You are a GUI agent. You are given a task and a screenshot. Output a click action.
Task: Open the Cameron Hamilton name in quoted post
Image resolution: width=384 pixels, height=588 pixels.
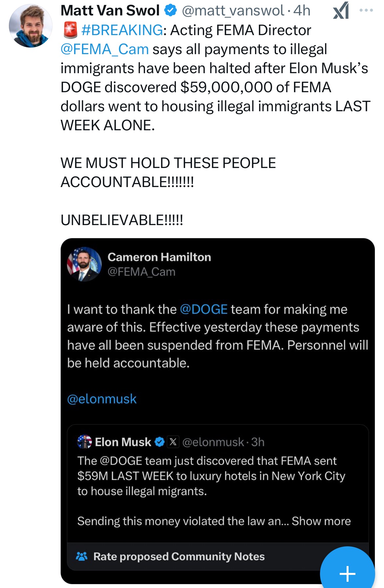point(159,257)
